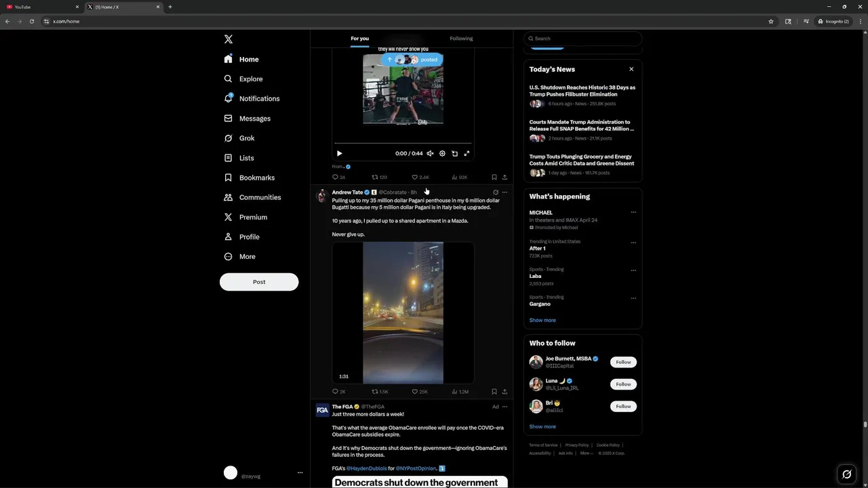Share the post with 92K views
This screenshot has width=868, height=488.
click(x=505, y=177)
